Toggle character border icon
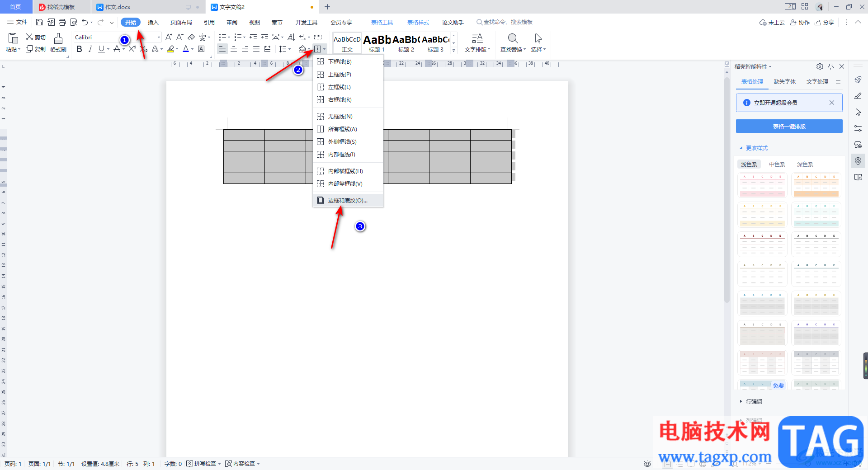Viewport: 868px width, 470px height. point(201,49)
